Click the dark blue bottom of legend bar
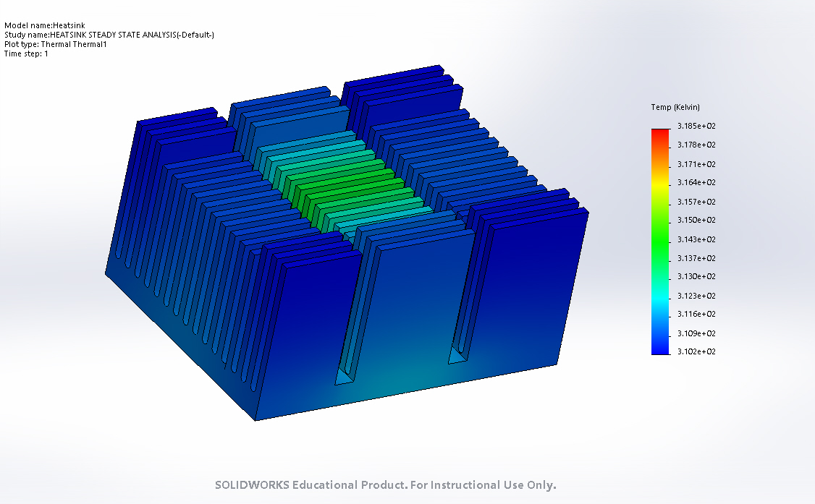 (x=660, y=349)
